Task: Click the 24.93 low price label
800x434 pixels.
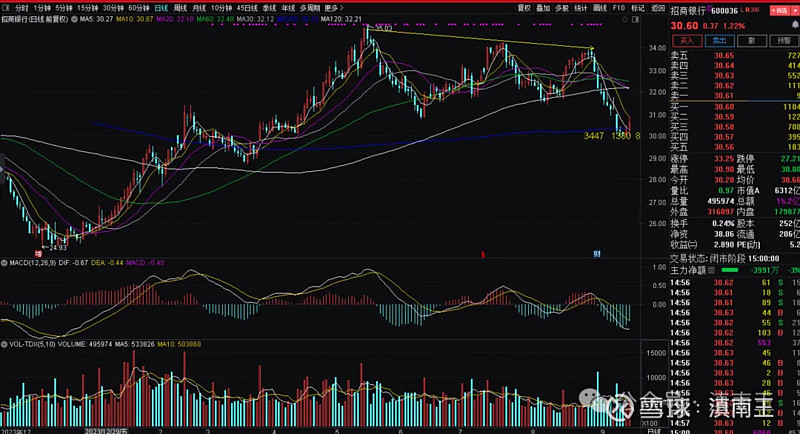Action: 58,248
